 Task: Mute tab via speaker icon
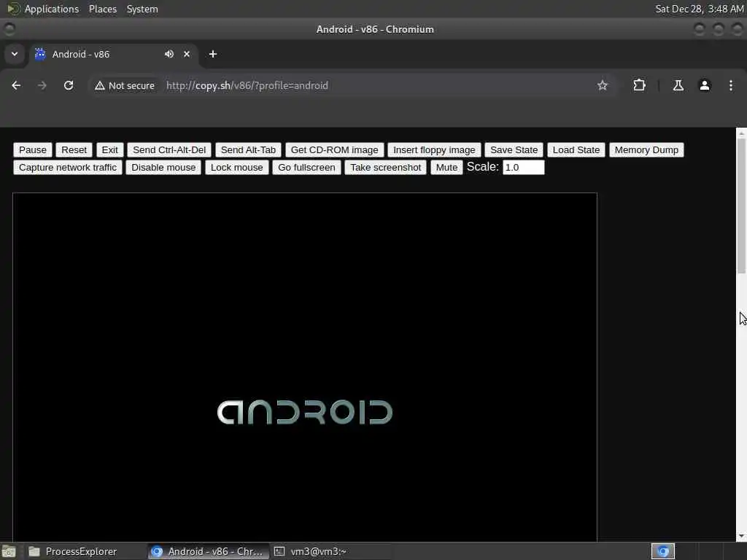tap(169, 54)
